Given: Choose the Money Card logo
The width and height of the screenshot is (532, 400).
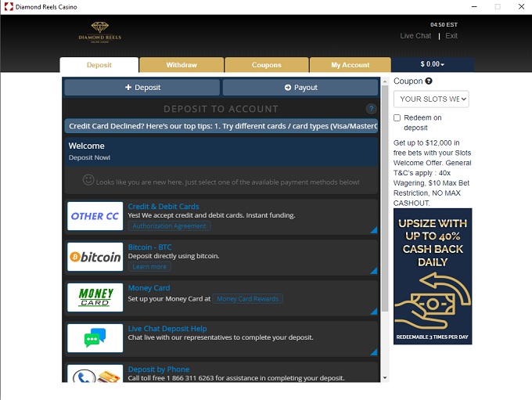Looking at the screenshot, I should click(95, 297).
